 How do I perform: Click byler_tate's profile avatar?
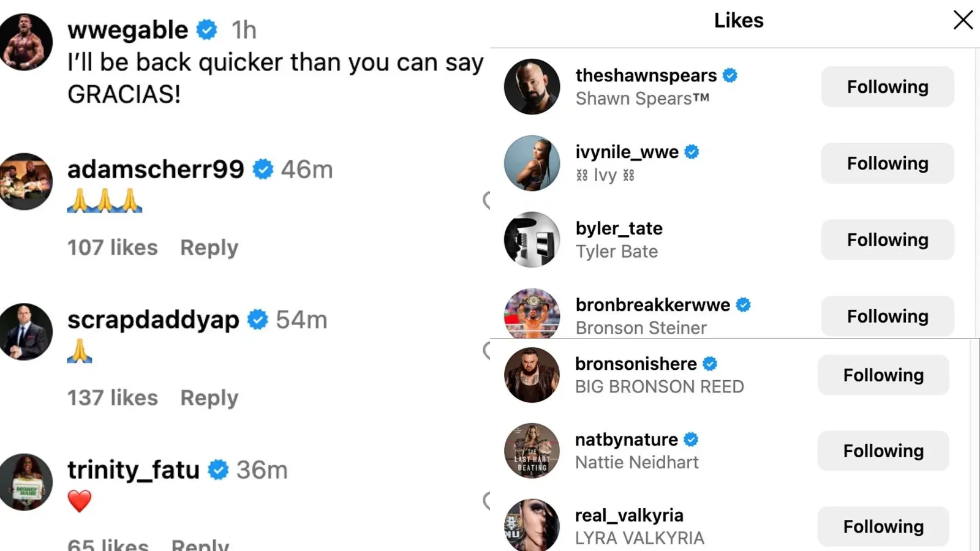click(x=532, y=239)
